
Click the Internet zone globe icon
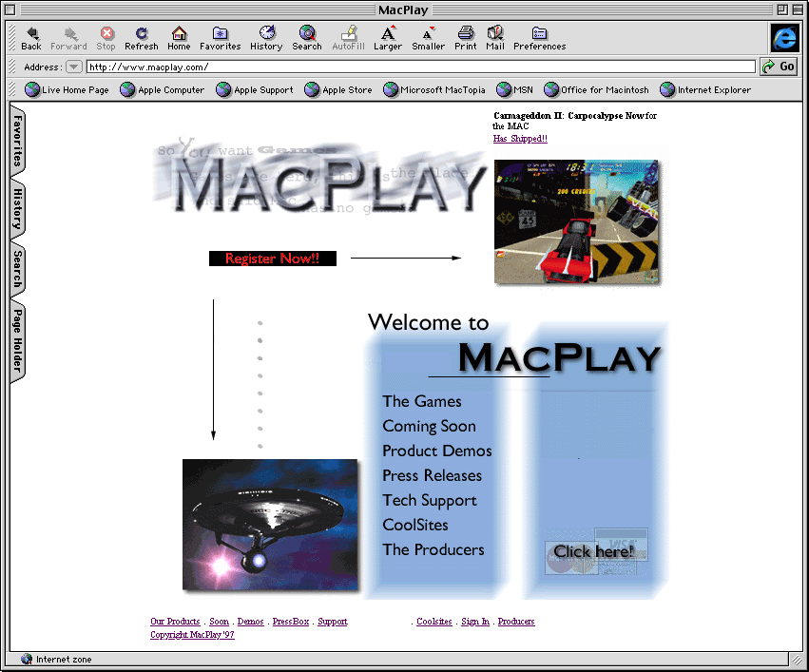pos(27,659)
